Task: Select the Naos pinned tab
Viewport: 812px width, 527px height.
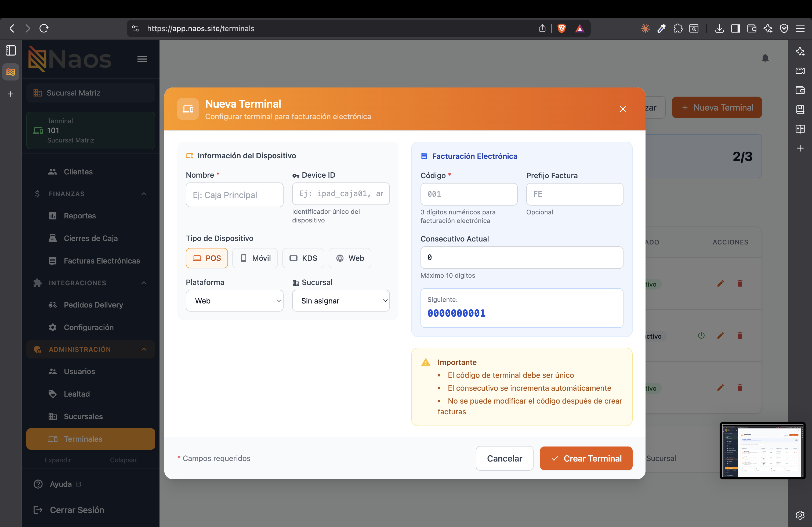Action: point(10,72)
